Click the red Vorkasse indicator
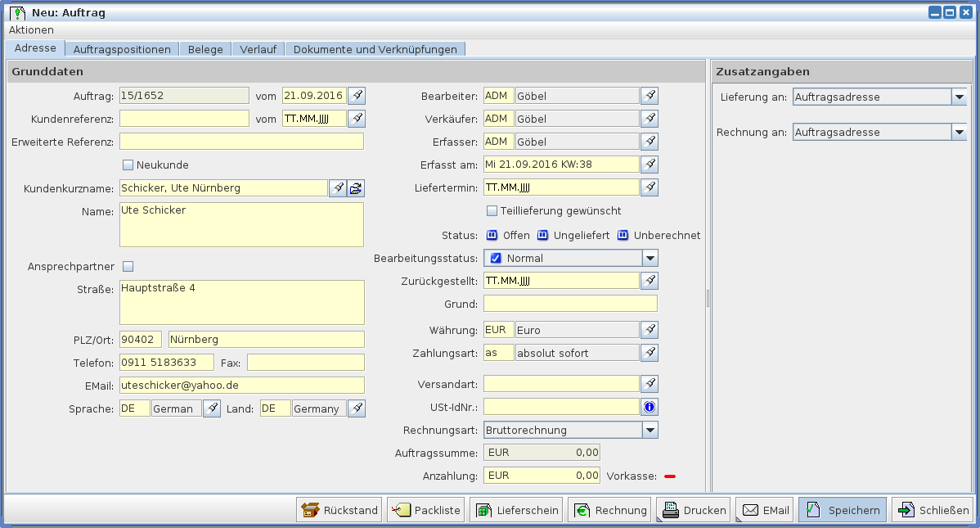Image resolution: width=980 pixels, height=528 pixels. [670, 476]
